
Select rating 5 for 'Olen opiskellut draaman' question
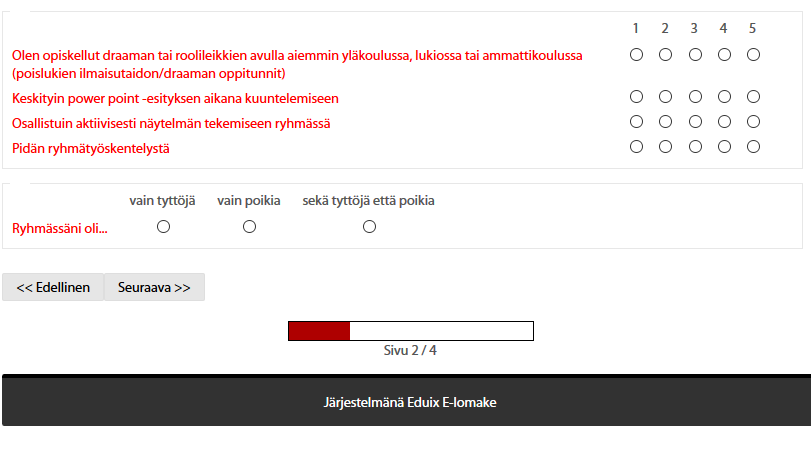[x=753, y=55]
